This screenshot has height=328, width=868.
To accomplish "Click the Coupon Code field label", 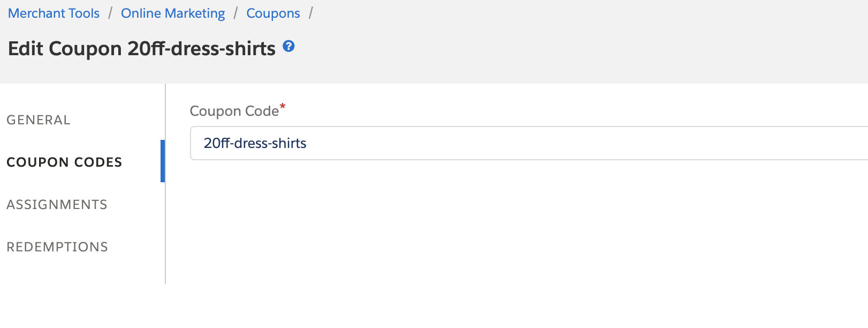I will pyautogui.click(x=234, y=111).
